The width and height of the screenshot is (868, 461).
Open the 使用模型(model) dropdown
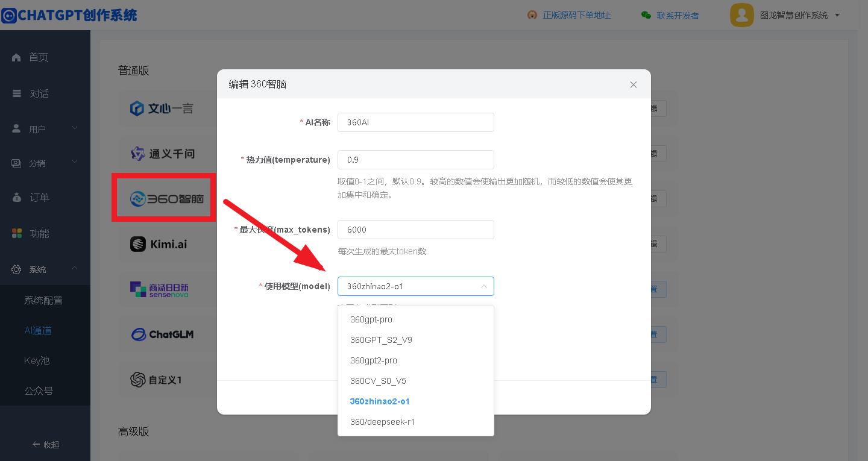pyautogui.click(x=416, y=286)
